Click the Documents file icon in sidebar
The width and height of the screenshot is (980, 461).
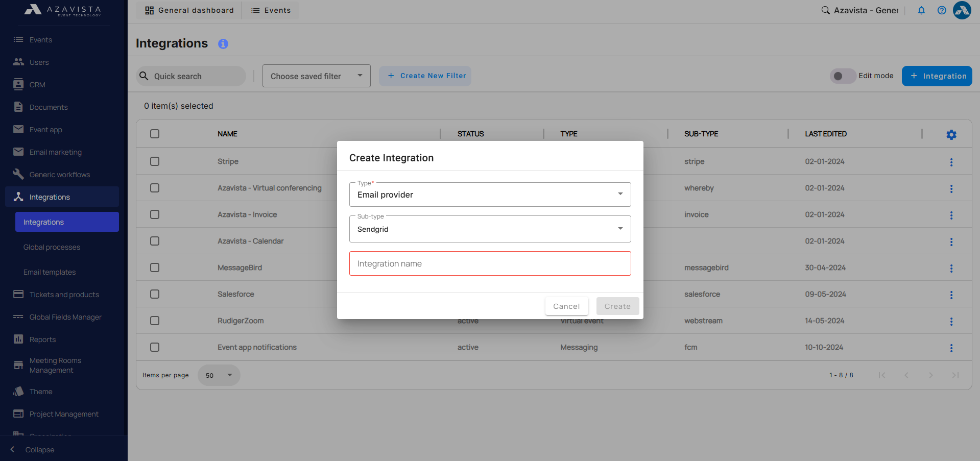[x=18, y=107]
